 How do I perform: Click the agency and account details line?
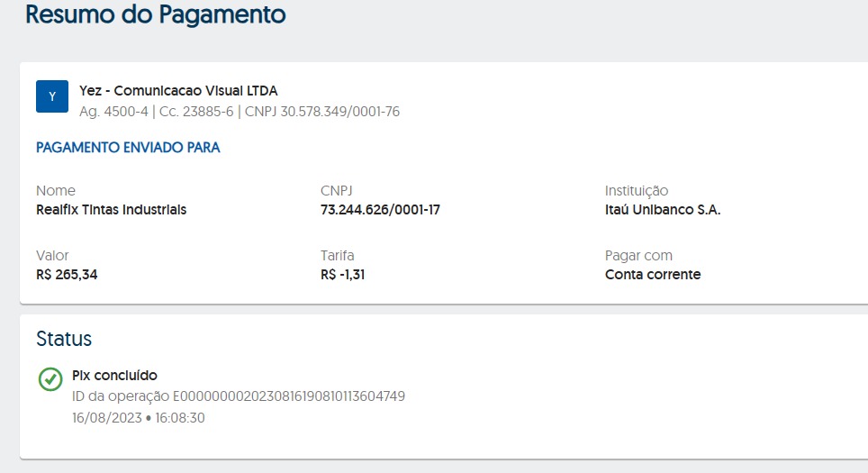coord(240,112)
